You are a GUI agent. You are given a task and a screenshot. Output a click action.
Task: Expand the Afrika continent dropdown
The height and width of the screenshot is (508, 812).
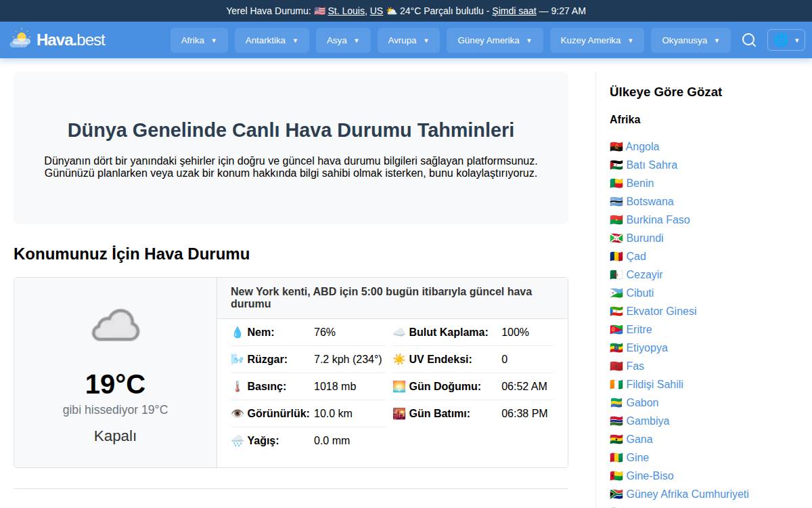[x=199, y=40]
